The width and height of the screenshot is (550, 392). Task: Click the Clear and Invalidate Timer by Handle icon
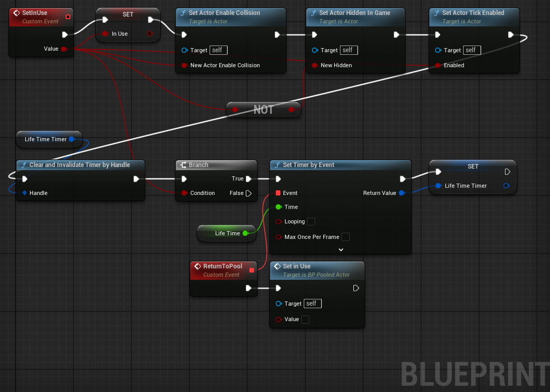(23, 164)
